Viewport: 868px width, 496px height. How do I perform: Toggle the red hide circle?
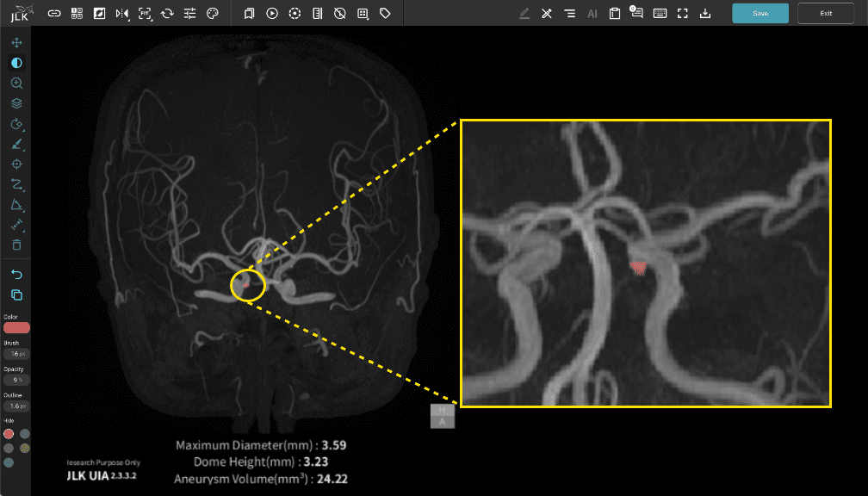coord(9,434)
